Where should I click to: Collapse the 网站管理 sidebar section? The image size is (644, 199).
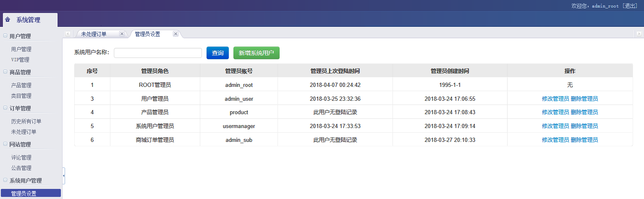(x=5, y=144)
